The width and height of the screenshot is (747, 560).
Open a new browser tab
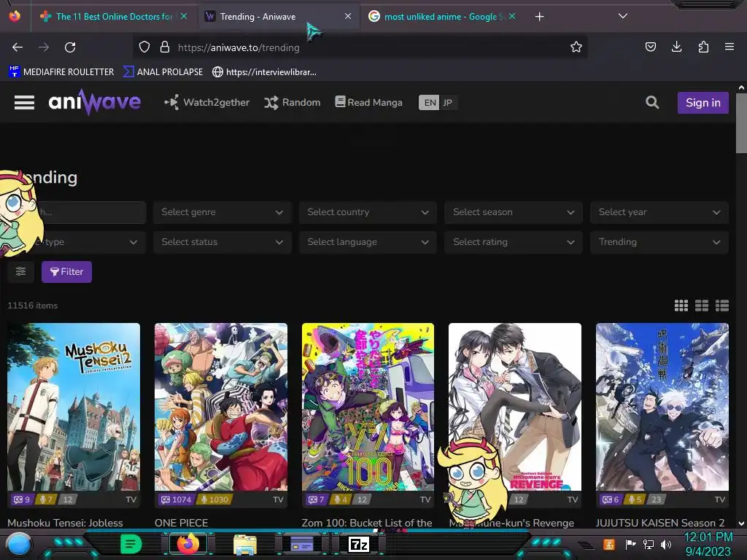point(539,17)
